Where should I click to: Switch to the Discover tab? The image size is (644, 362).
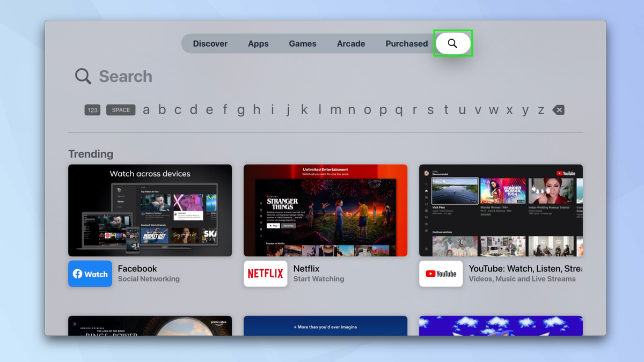(x=210, y=43)
